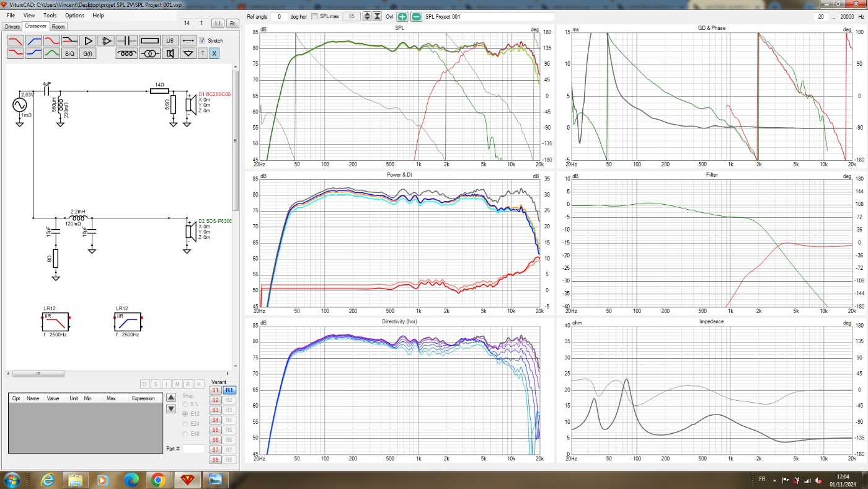Enable the SPL max checkbox
Viewport: 868px width, 489px height.
314,16
